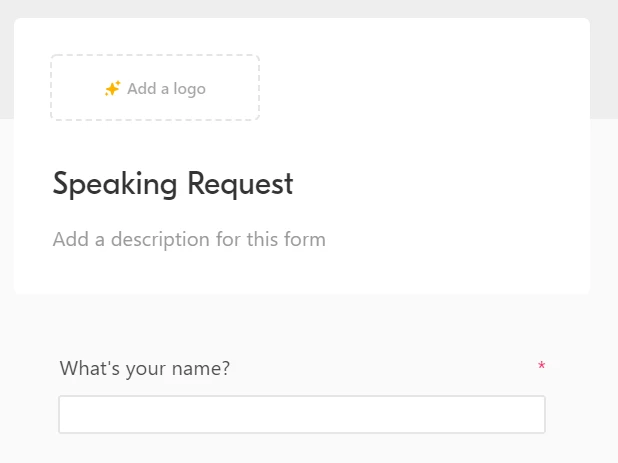
Task: Click the red required asterisk on name field
Action: pyautogui.click(x=542, y=366)
